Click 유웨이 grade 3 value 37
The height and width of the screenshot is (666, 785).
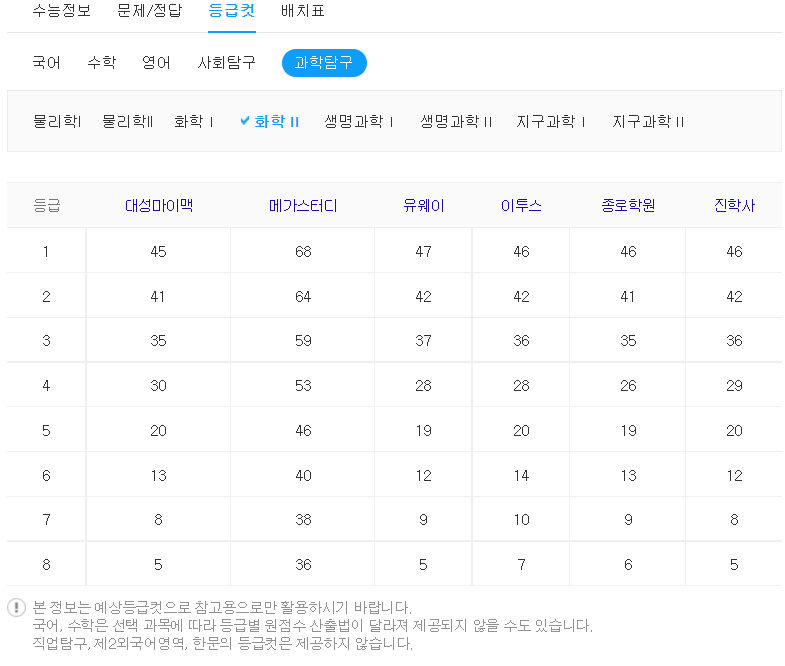coord(424,341)
